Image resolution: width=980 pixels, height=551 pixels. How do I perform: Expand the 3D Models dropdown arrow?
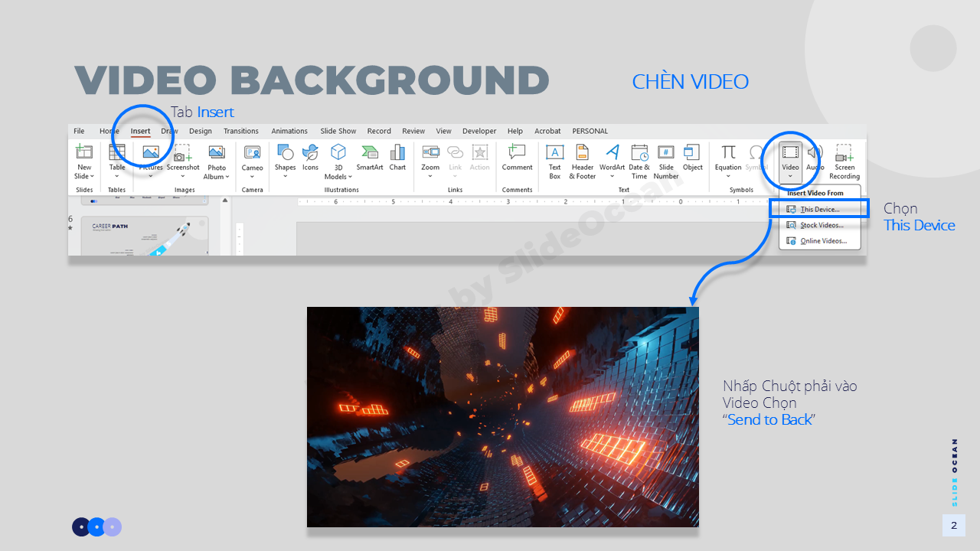(350, 177)
